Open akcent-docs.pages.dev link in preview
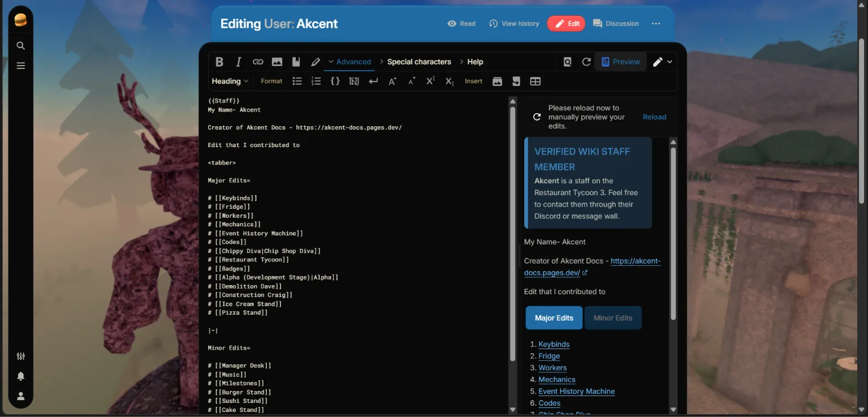This screenshot has height=417, width=868. 592,267
